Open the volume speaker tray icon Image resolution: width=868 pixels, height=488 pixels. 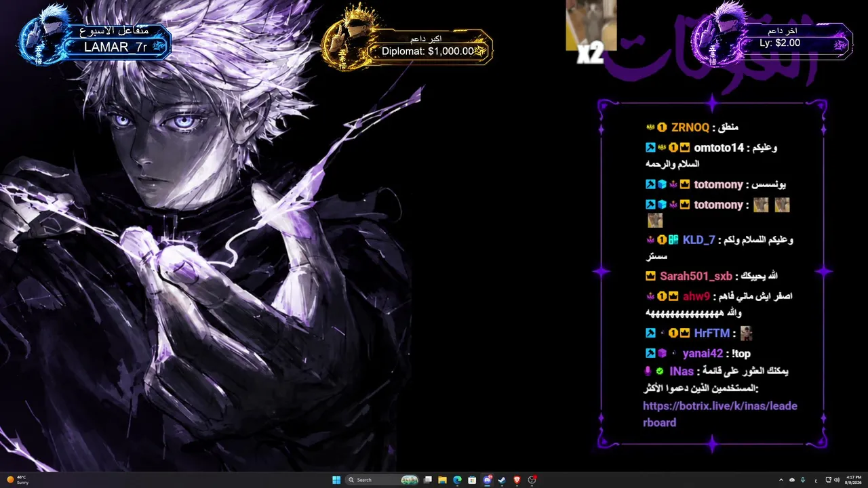pyautogui.click(x=836, y=480)
